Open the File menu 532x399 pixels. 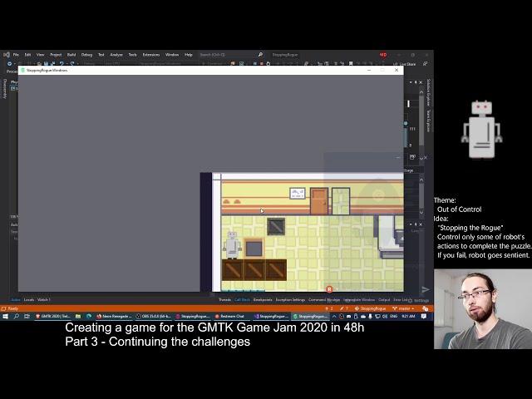pos(16,55)
